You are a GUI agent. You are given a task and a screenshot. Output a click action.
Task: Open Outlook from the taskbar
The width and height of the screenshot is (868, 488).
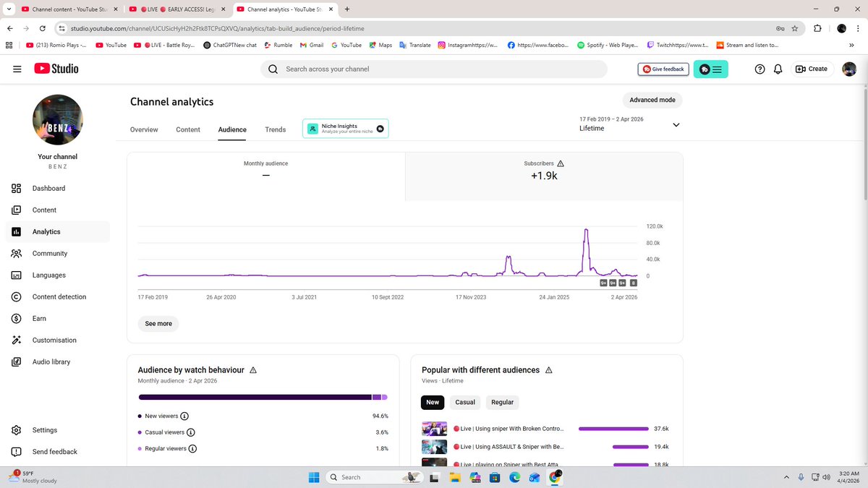pyautogui.click(x=535, y=477)
